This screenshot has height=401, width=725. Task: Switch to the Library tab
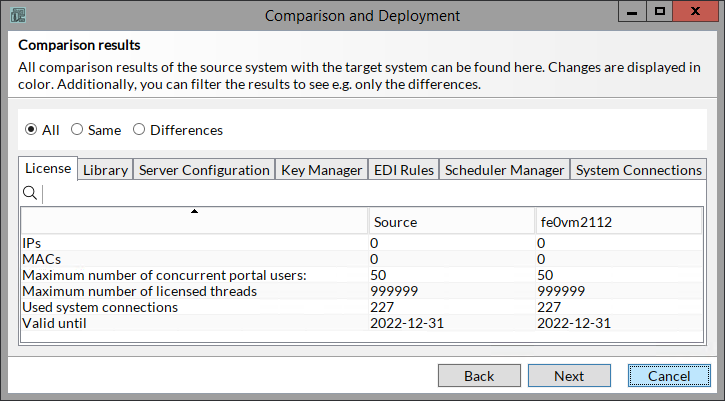(x=105, y=170)
